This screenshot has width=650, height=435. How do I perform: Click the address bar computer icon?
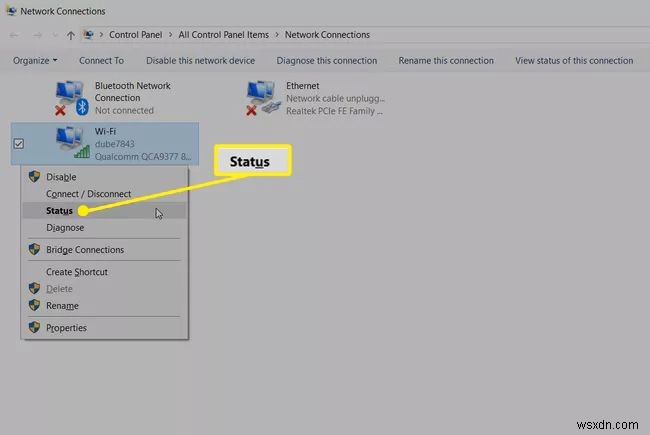(x=88, y=34)
